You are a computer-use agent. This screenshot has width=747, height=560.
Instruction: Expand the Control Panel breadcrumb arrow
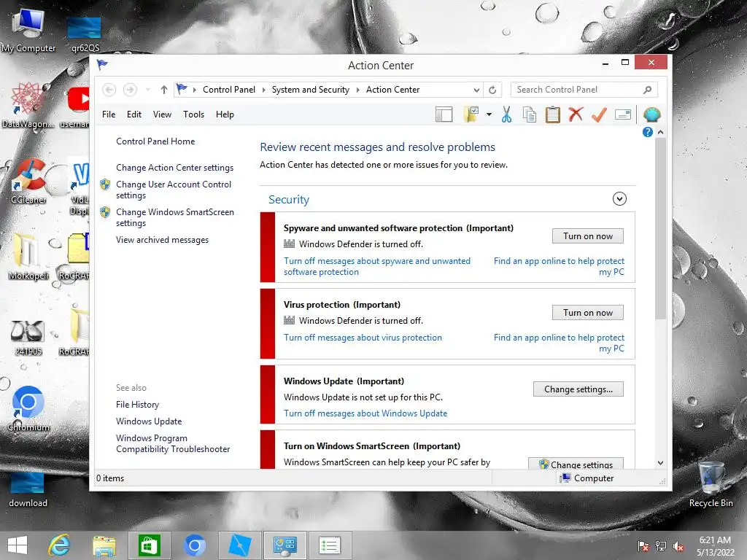click(x=263, y=90)
